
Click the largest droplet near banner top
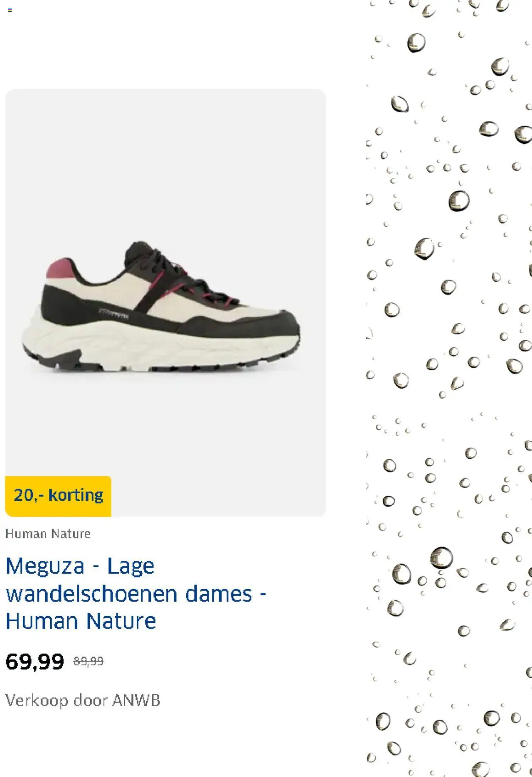pyautogui.click(x=416, y=42)
